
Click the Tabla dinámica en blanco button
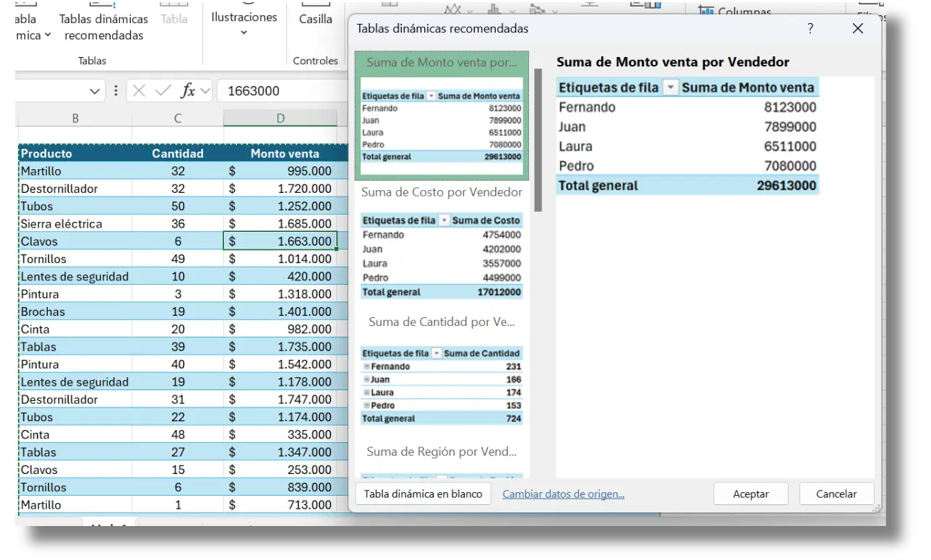coord(423,494)
